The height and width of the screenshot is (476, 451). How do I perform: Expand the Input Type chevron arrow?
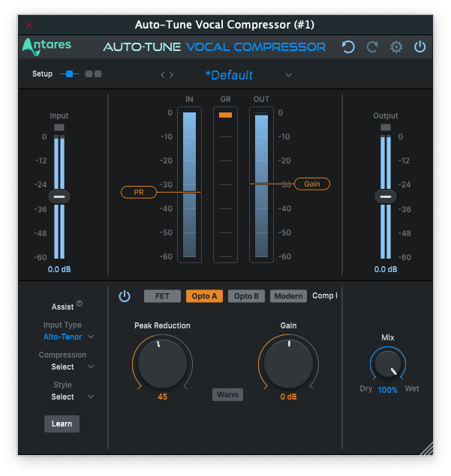91,337
